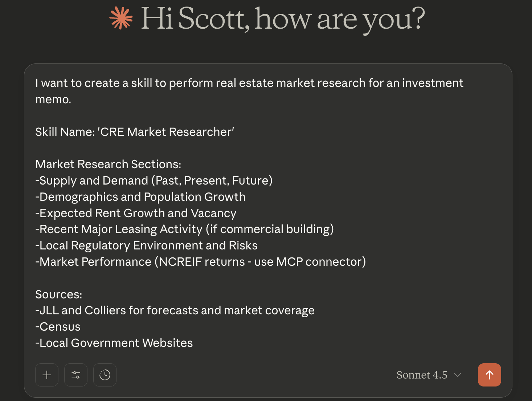This screenshot has width=532, height=401.
Task: Open the Sonnet 4.5 model selector dropdown
Action: (x=429, y=375)
